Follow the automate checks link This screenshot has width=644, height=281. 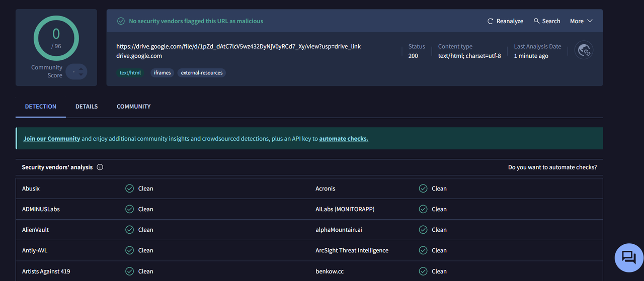(344, 139)
